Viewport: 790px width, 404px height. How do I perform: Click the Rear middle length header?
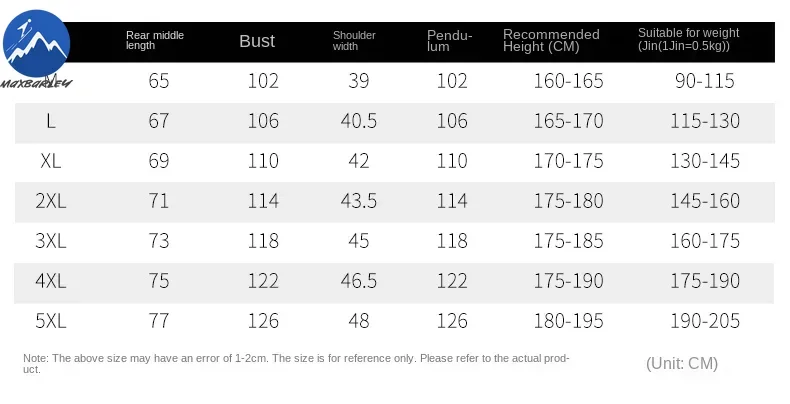(155, 40)
